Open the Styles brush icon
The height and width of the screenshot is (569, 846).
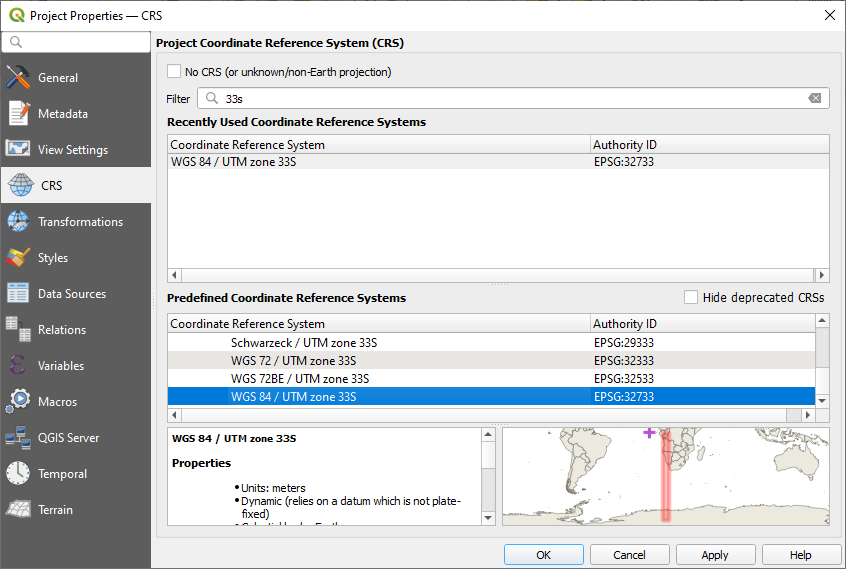(x=18, y=258)
